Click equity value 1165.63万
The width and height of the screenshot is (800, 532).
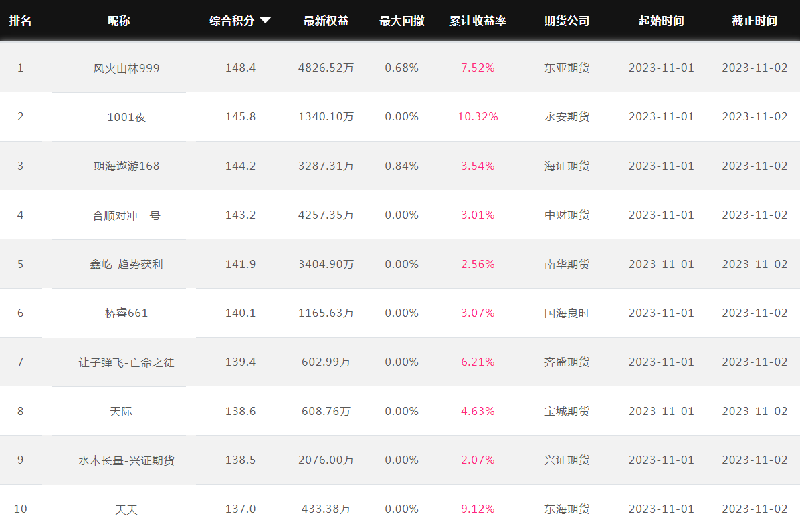point(326,313)
